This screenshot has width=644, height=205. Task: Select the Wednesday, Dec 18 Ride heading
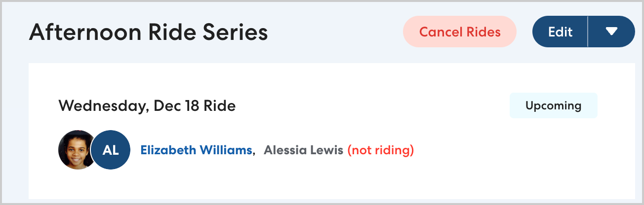(x=147, y=105)
